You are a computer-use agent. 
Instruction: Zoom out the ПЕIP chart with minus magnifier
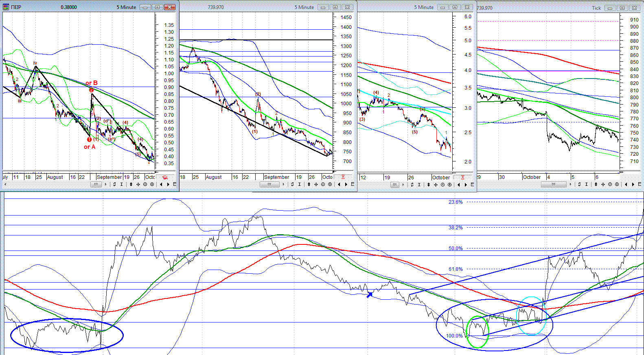pos(145,184)
